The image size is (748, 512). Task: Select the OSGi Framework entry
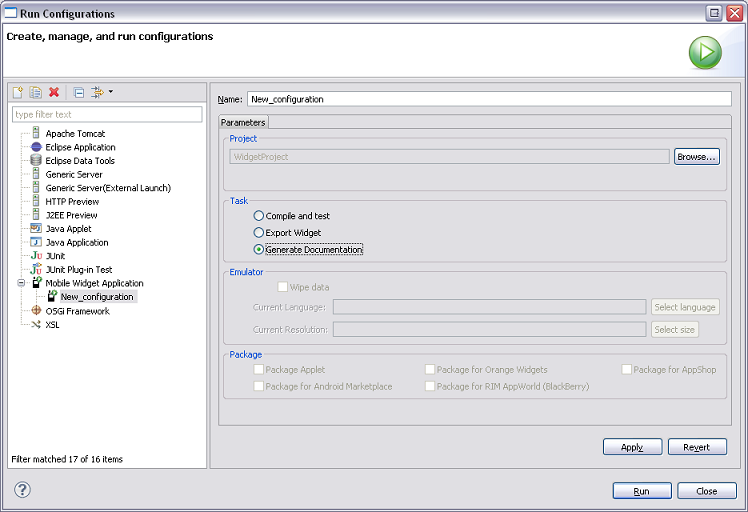click(77, 311)
